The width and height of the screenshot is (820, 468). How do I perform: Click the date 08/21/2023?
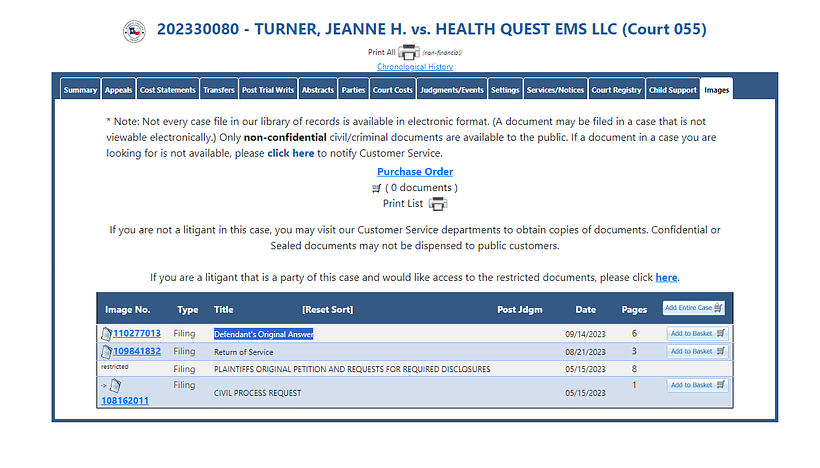(x=585, y=352)
